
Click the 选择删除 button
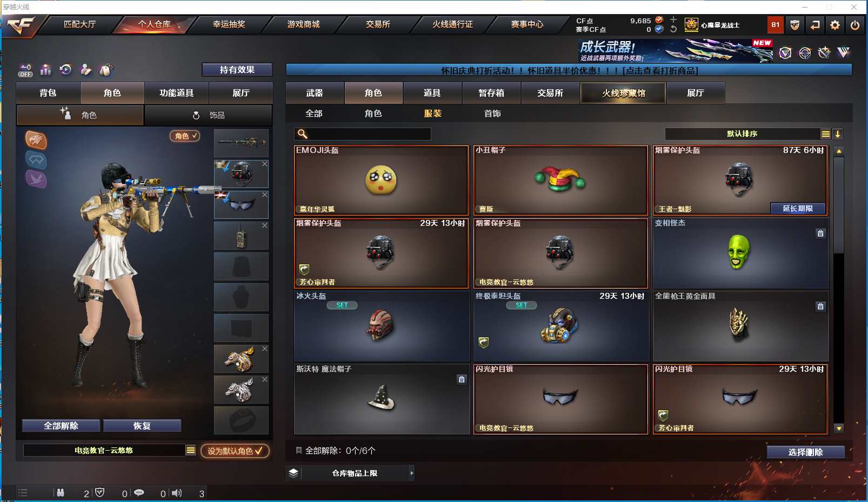tap(805, 452)
